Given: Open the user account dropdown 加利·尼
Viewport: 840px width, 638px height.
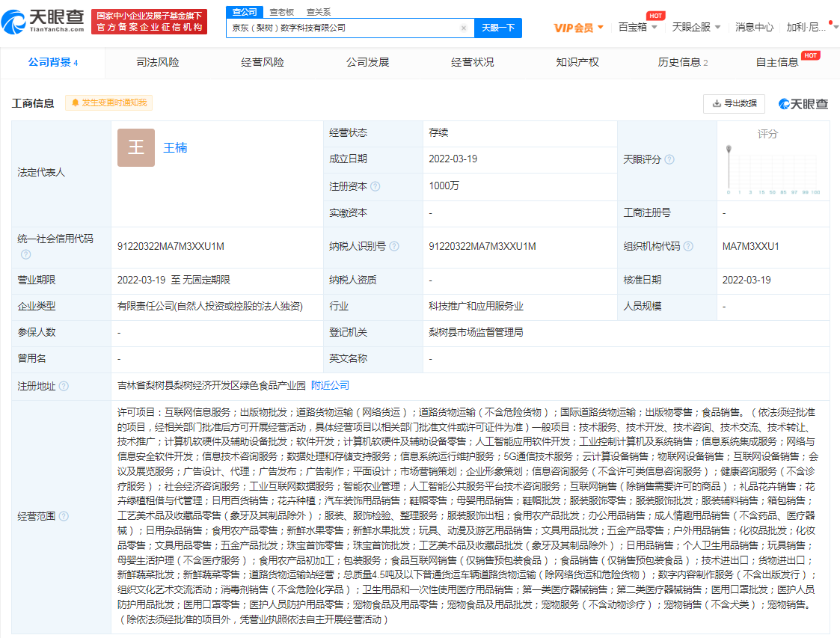Looking at the screenshot, I should pos(811,28).
